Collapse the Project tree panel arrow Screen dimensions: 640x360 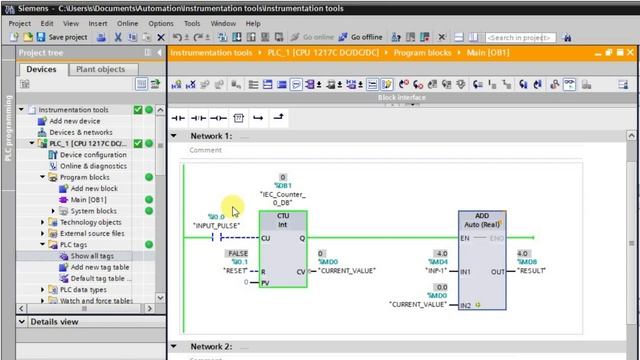point(159,53)
